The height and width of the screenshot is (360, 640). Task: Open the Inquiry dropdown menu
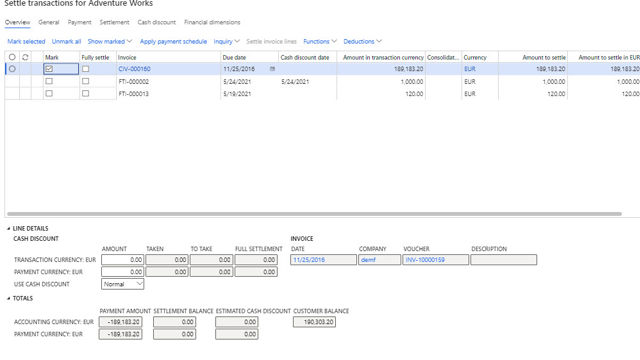227,41
